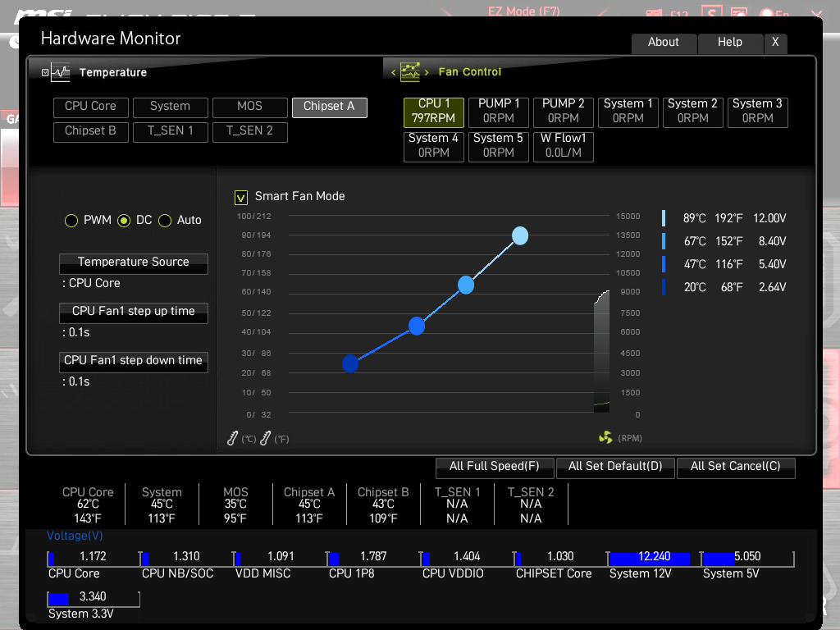Click All Set Cancel(C) button

coord(736,467)
